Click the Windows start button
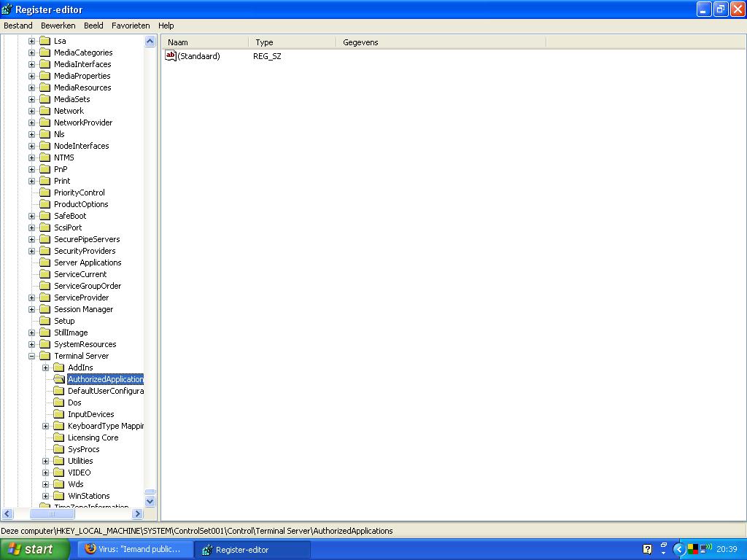The width and height of the screenshot is (747, 560). [x=34, y=549]
